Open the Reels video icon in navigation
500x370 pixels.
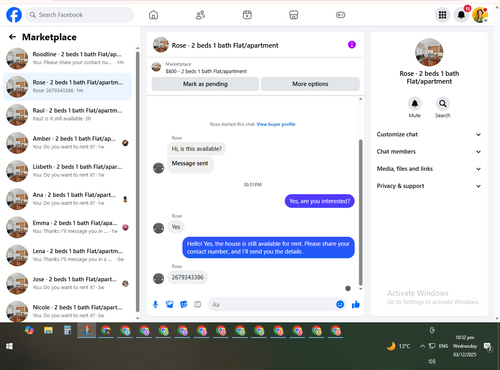click(247, 15)
